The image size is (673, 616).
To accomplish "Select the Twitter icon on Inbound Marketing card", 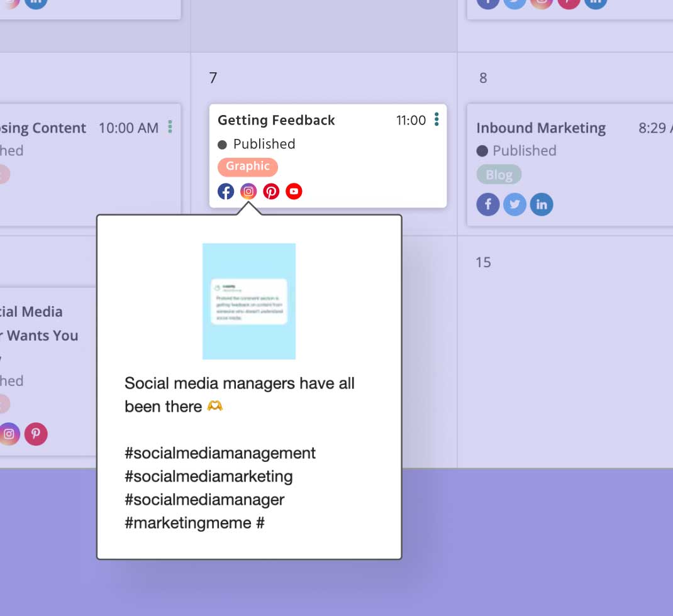I will (x=515, y=204).
